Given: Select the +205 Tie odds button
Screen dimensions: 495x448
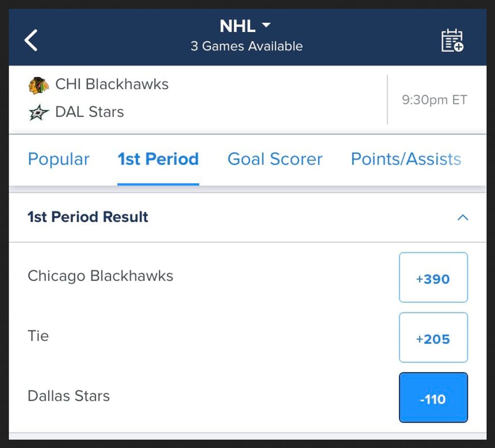Looking at the screenshot, I should point(433,338).
